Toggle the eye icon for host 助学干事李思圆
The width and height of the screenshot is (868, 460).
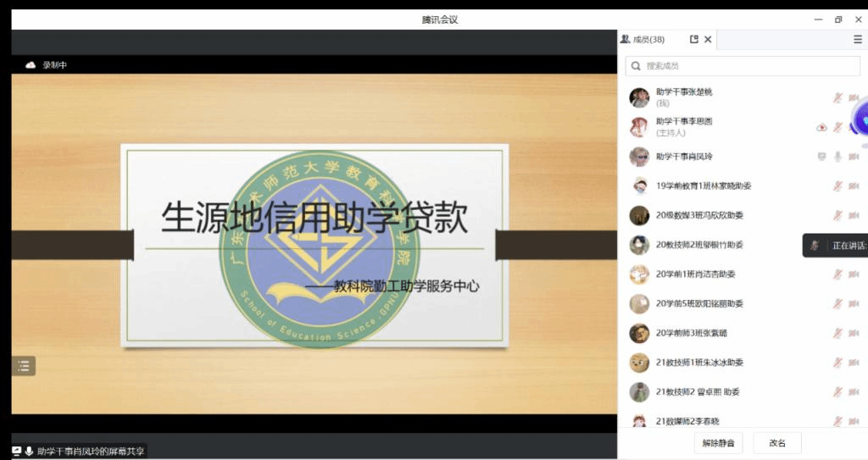pos(821,127)
